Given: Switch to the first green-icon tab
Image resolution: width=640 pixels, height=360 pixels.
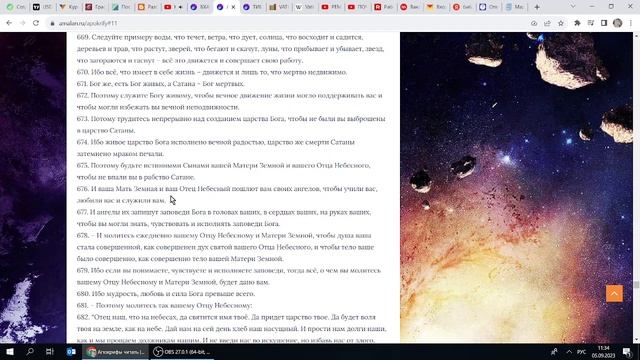Looking at the screenshot, I should point(16,7).
